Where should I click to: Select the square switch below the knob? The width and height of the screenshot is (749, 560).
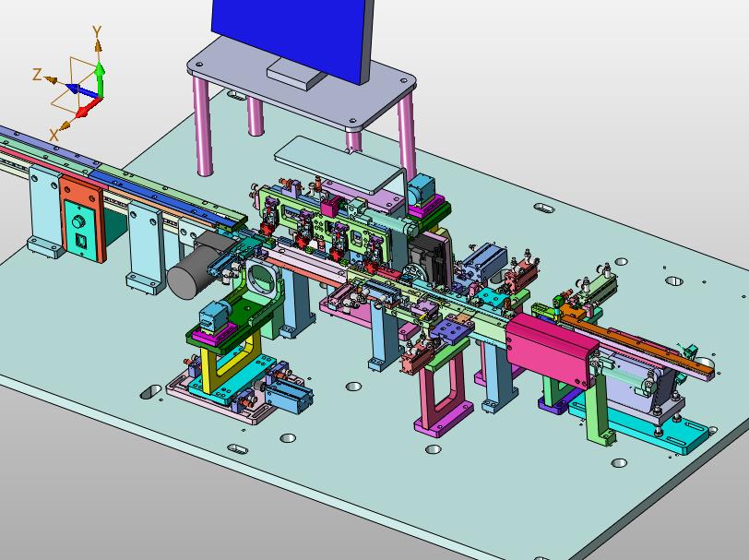coord(80,243)
